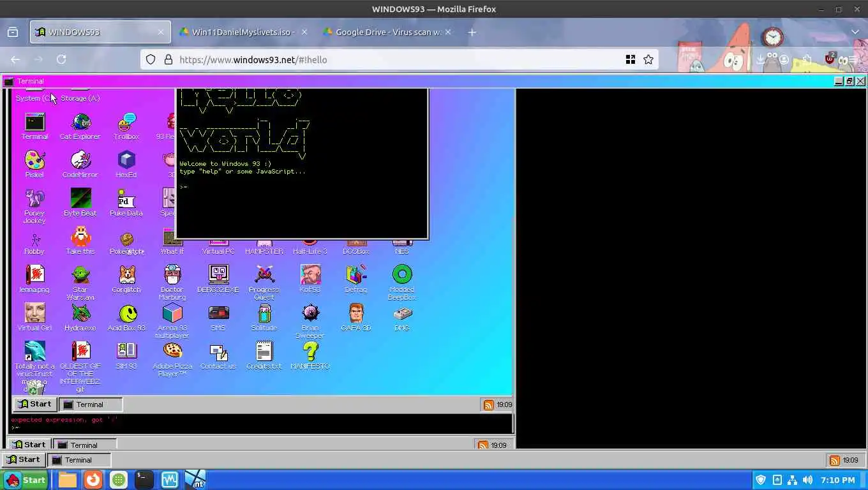Play Star Wars.avi icon

80,283
